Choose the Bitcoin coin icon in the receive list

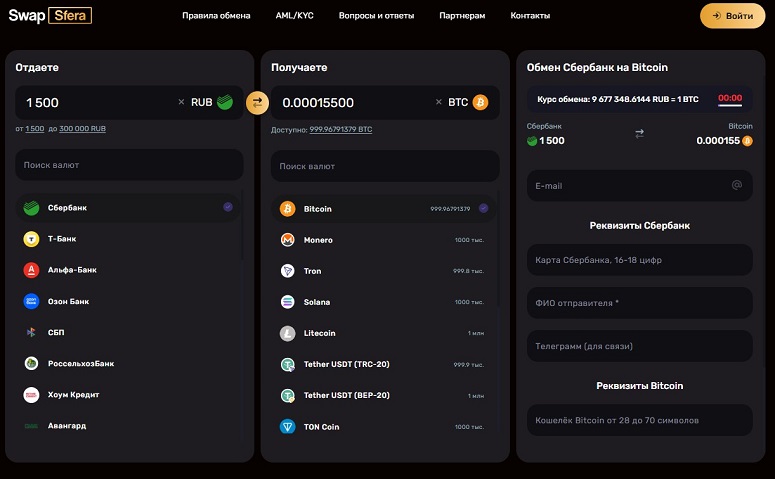tap(288, 209)
